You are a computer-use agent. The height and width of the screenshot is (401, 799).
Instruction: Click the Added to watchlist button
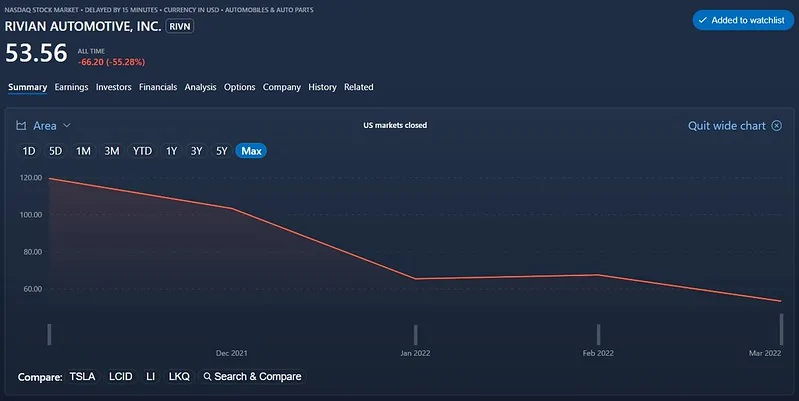point(742,20)
